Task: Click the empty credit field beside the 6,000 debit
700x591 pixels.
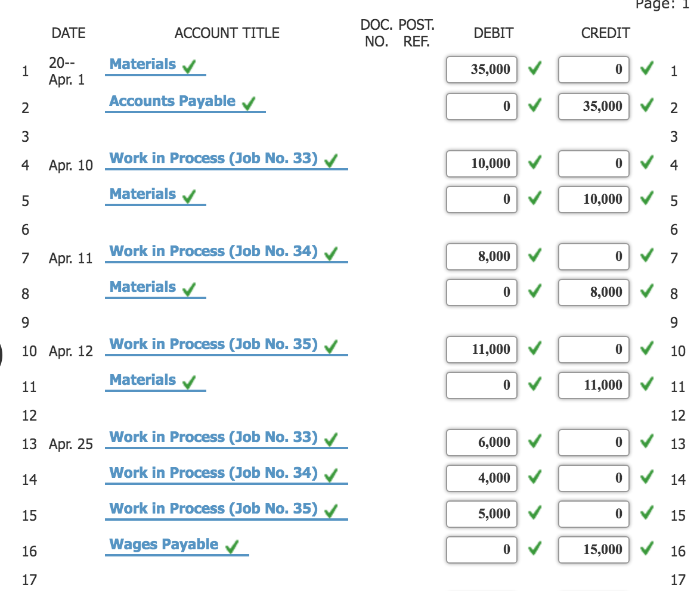Action: 593,442
